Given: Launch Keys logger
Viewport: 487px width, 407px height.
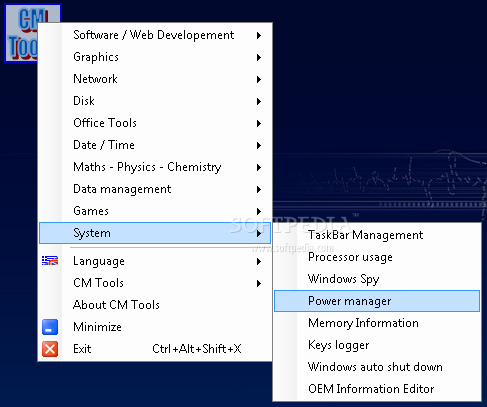Looking at the screenshot, I should click(377, 345).
